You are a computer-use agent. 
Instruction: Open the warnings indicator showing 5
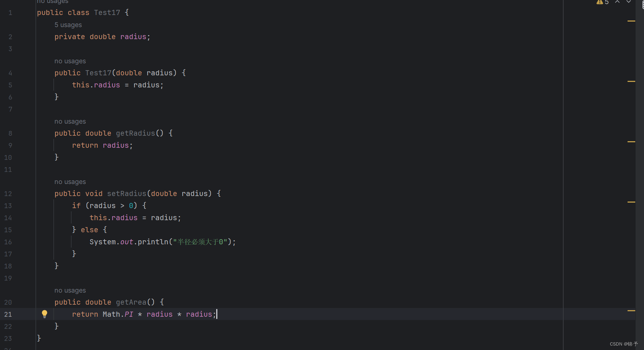603,2
